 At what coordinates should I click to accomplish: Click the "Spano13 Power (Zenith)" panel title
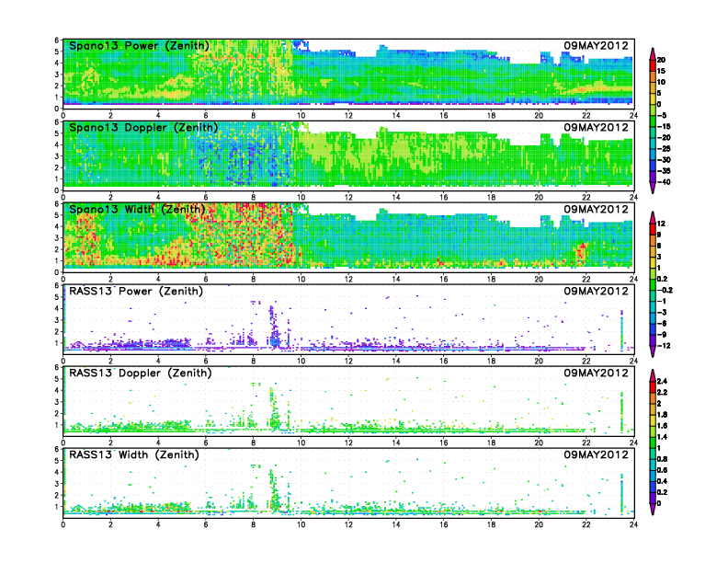point(139,46)
